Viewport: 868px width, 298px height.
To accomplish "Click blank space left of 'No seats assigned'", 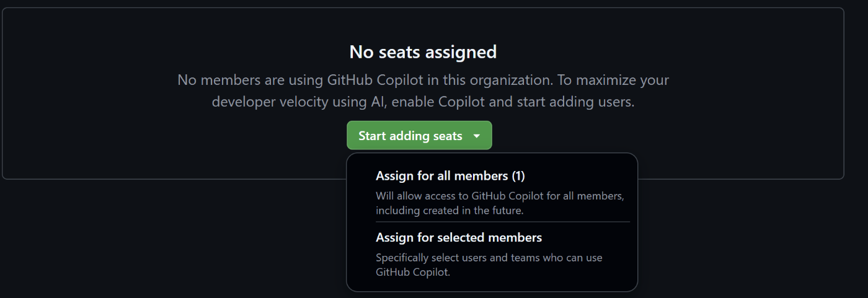I will (186, 51).
